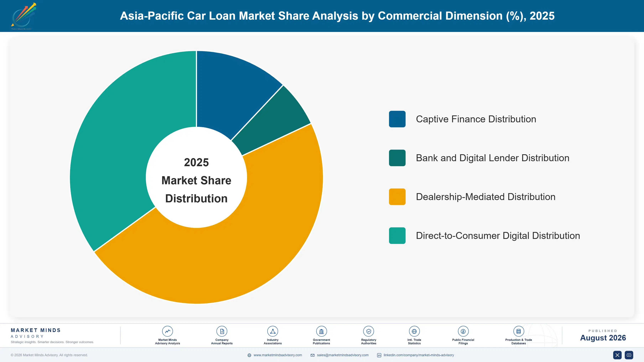Click the 'MARKET MINDS ADVISORY' footer wordmark

(36, 333)
